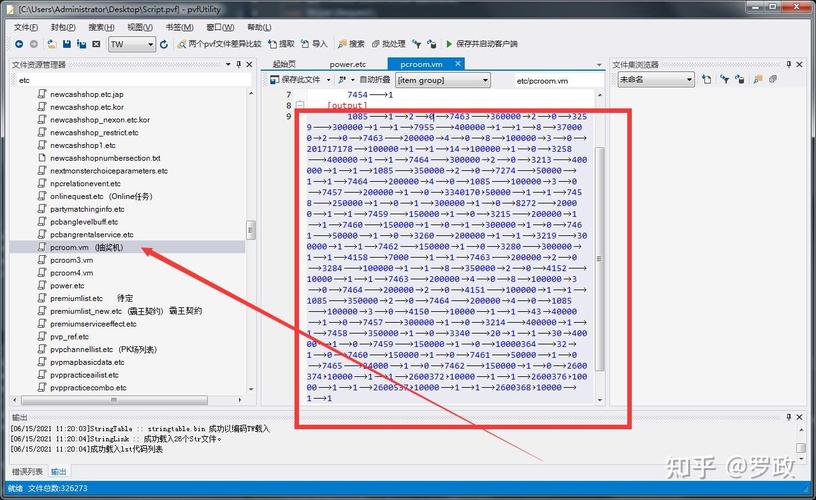Click the 文件总数:326273 status bar text
Screen dimensions: 816x500
click(58, 489)
